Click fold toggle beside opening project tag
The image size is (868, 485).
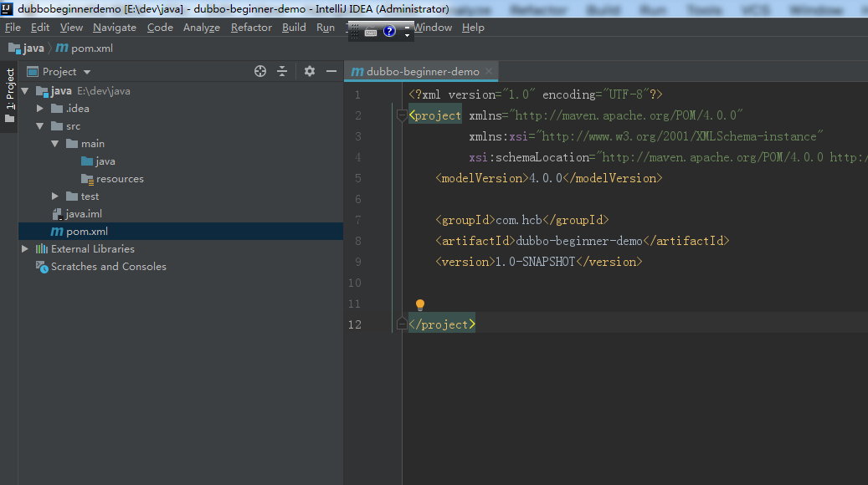[x=402, y=115]
